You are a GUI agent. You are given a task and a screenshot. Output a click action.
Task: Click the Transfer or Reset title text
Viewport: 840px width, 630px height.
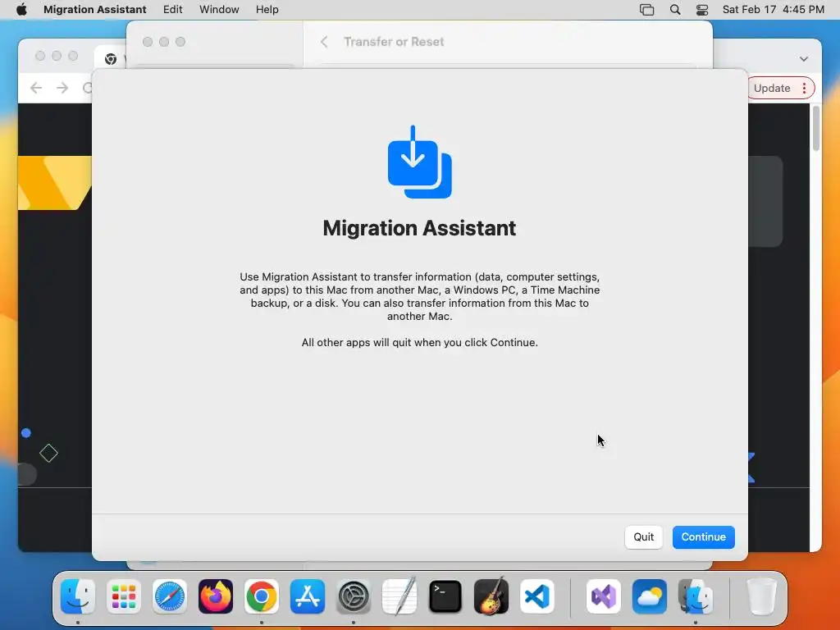(x=394, y=42)
